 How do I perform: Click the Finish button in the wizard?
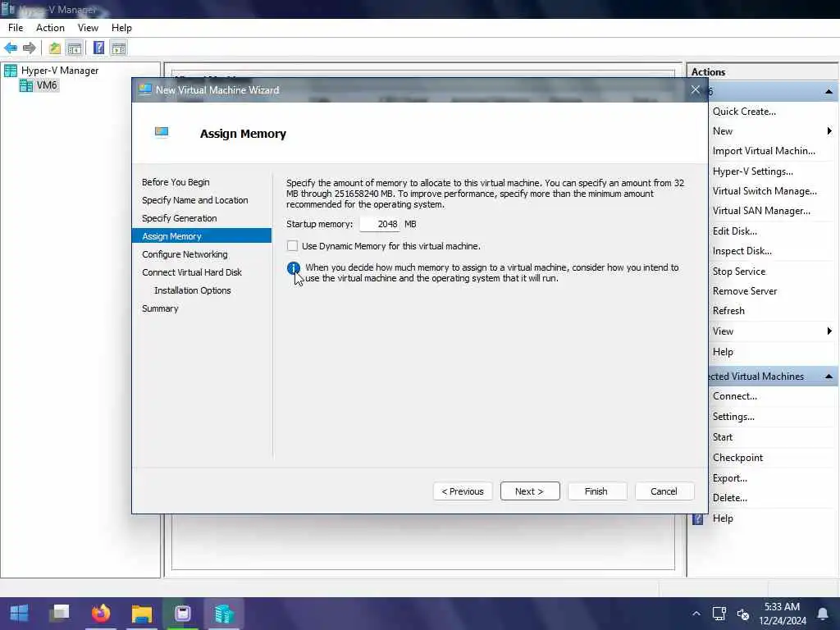pos(597,491)
